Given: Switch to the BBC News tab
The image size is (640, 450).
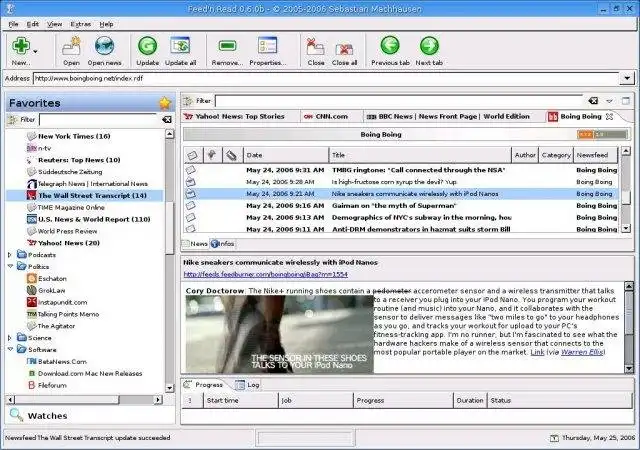Looking at the screenshot, I should coord(448,116).
